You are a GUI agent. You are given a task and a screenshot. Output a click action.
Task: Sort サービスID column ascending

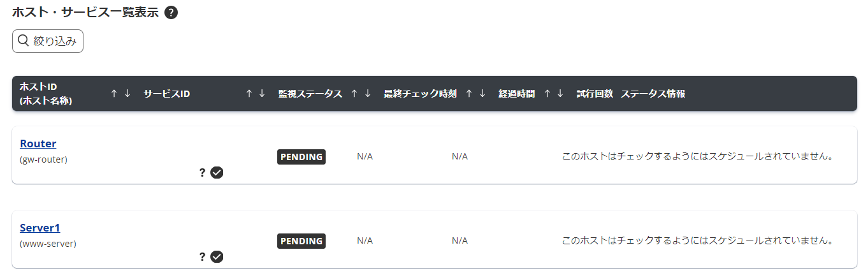pos(249,94)
